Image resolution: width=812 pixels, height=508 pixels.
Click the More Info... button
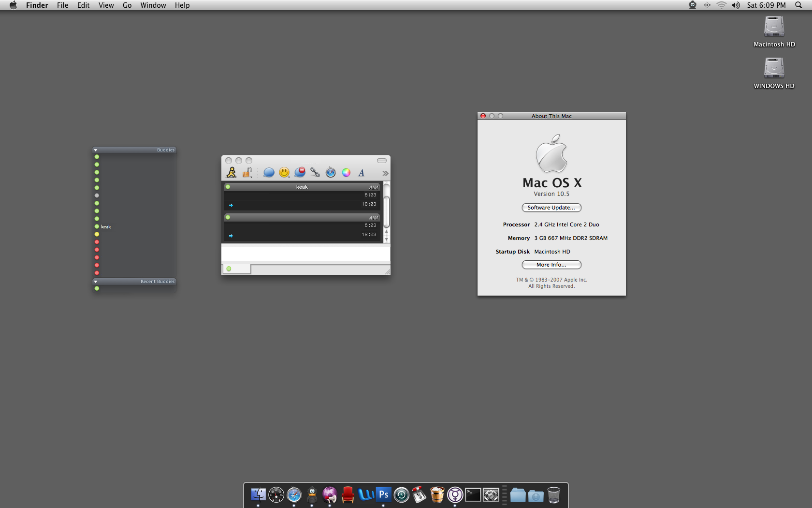click(x=551, y=265)
